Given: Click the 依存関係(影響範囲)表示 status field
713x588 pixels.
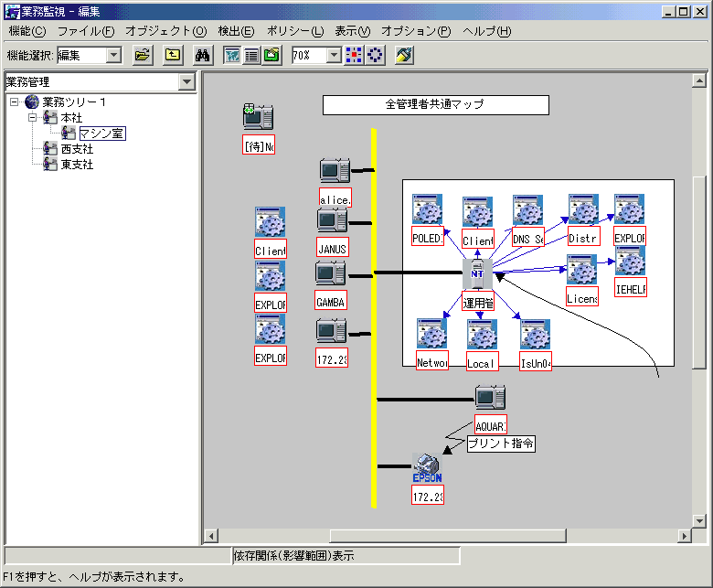Looking at the screenshot, I should 346,556.
